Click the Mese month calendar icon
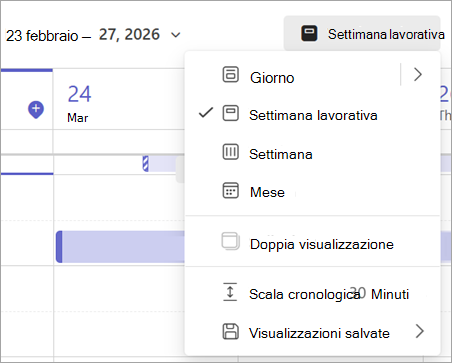The image size is (452, 363). pyautogui.click(x=230, y=190)
